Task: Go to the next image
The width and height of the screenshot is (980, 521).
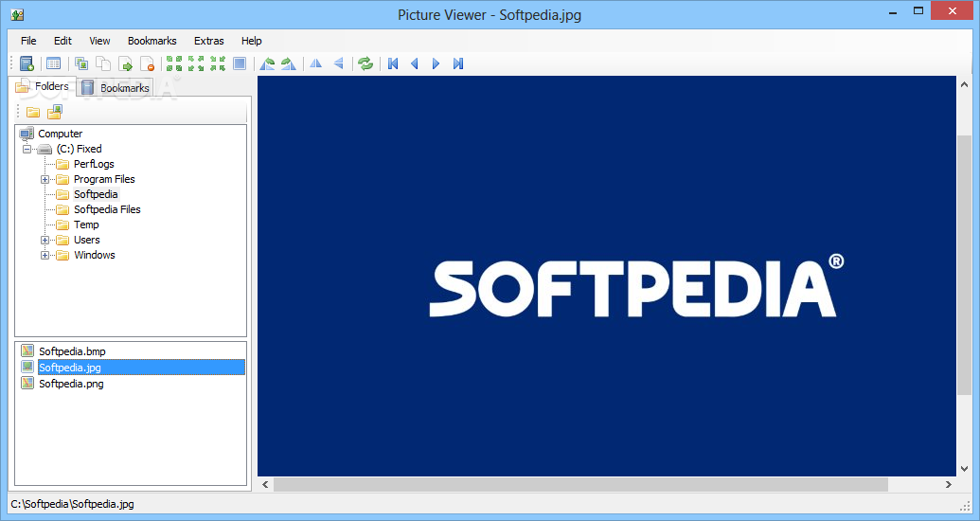Action: coord(437,63)
